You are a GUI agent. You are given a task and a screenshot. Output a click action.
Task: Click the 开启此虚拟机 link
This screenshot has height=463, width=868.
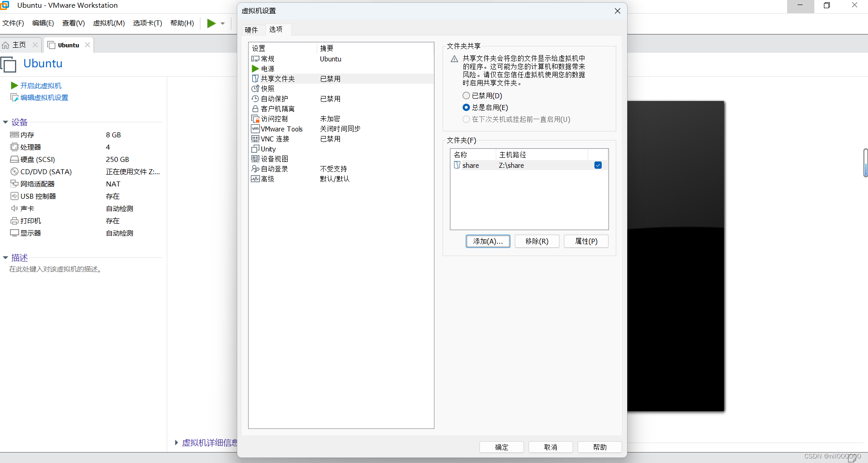pyautogui.click(x=41, y=86)
